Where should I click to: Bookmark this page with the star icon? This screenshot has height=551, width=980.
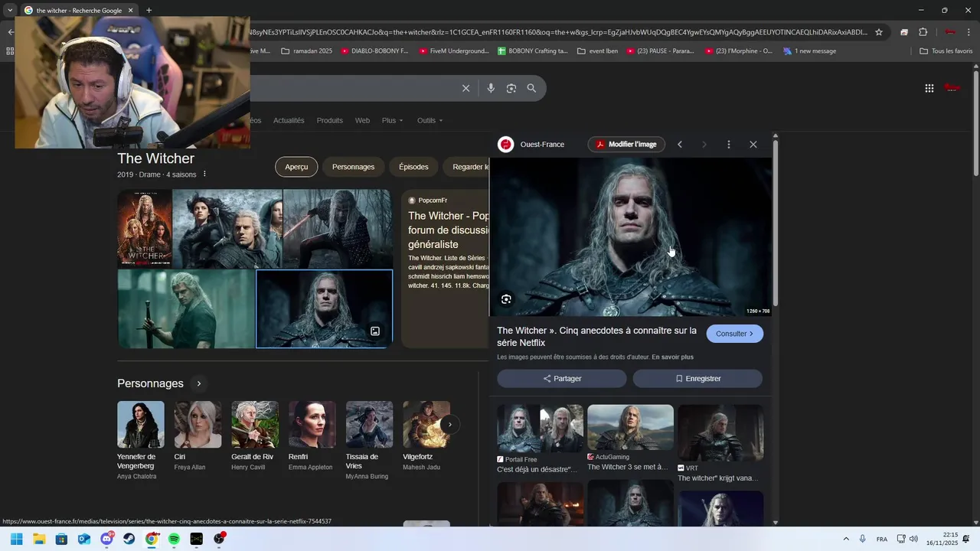(879, 32)
